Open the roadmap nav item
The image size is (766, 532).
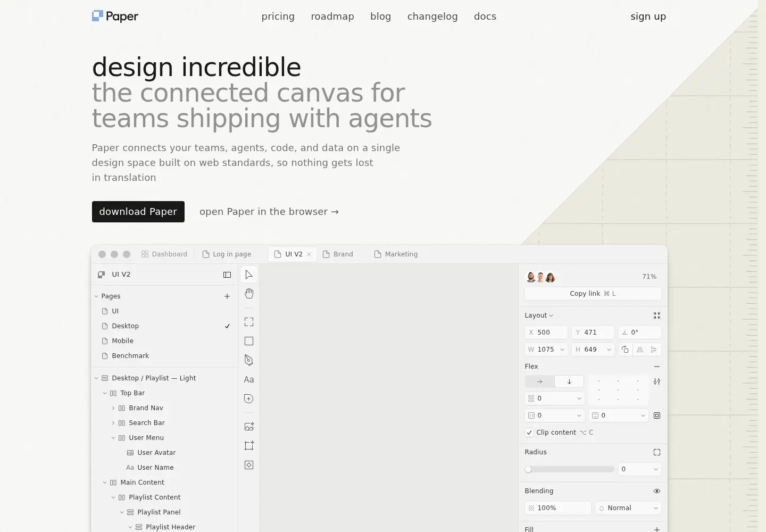(x=332, y=16)
